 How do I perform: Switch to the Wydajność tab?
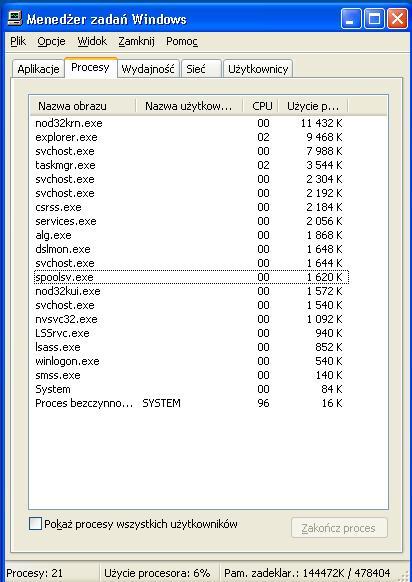click(148, 69)
